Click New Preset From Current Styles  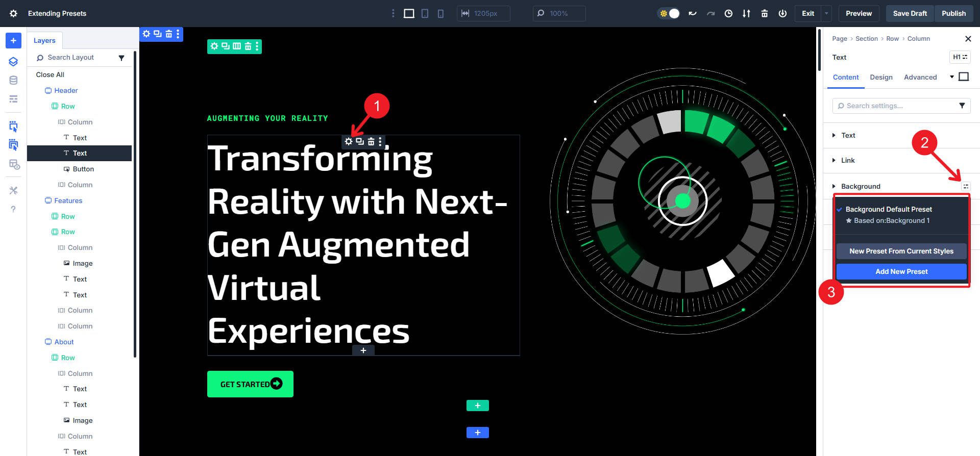click(901, 251)
